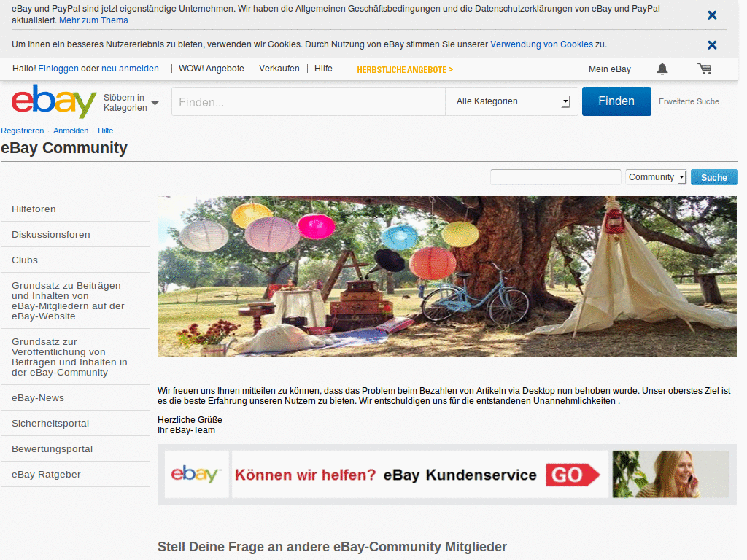Open WOW! Angebote menu item
Image resolution: width=747 pixels, height=560 pixels.
tap(211, 69)
